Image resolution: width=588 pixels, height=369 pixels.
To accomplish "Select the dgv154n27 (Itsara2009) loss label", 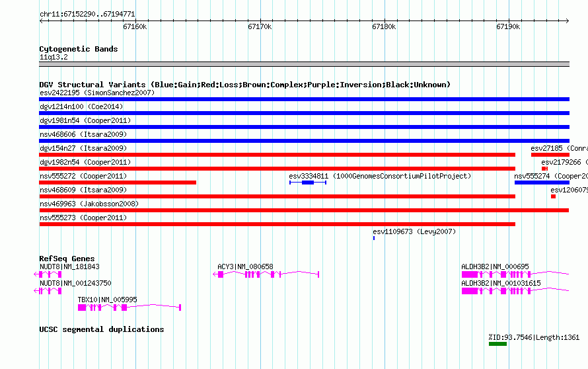I will pos(83,148).
